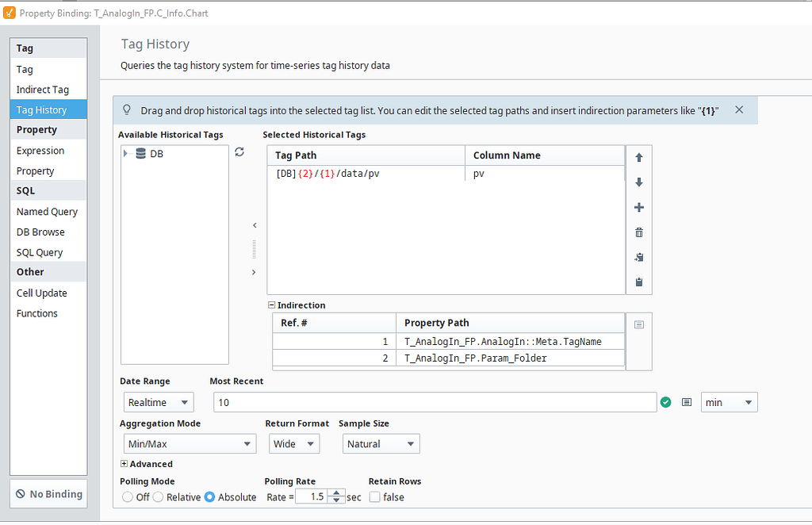Switch to the Expression binding type
The image size is (812, 525).
coord(40,150)
